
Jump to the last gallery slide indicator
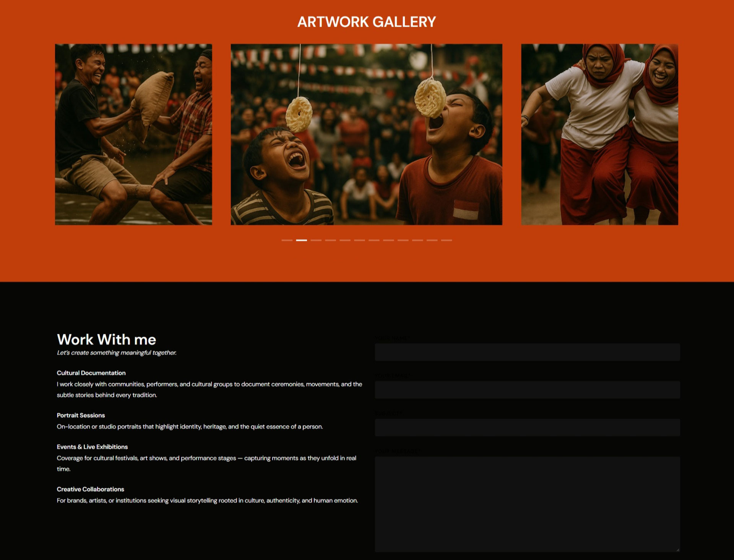pyautogui.click(x=447, y=240)
